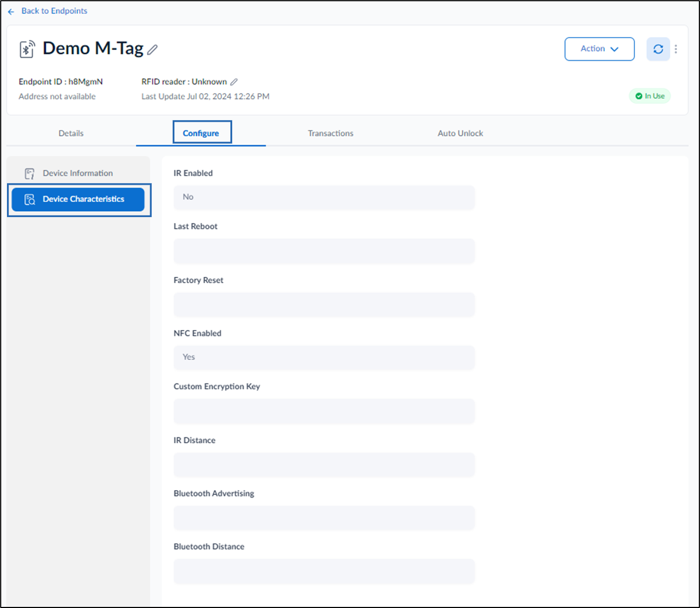Click the Bluetooth Distance label

pyautogui.click(x=209, y=547)
